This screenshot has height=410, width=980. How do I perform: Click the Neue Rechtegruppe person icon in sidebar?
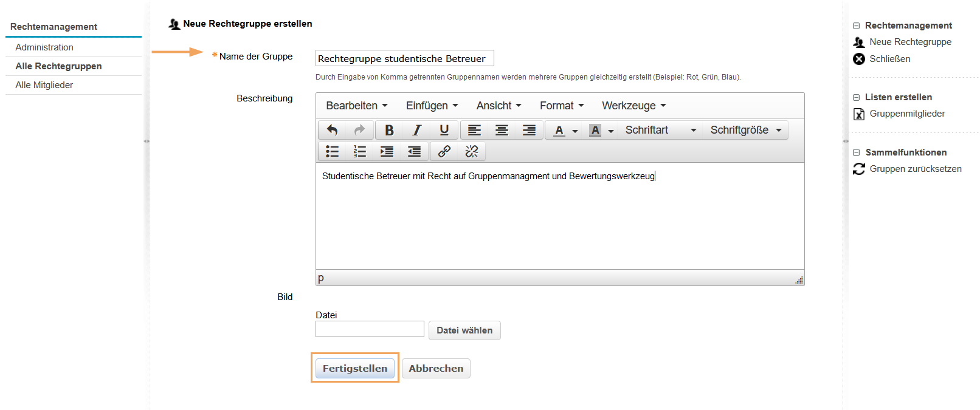click(x=858, y=42)
